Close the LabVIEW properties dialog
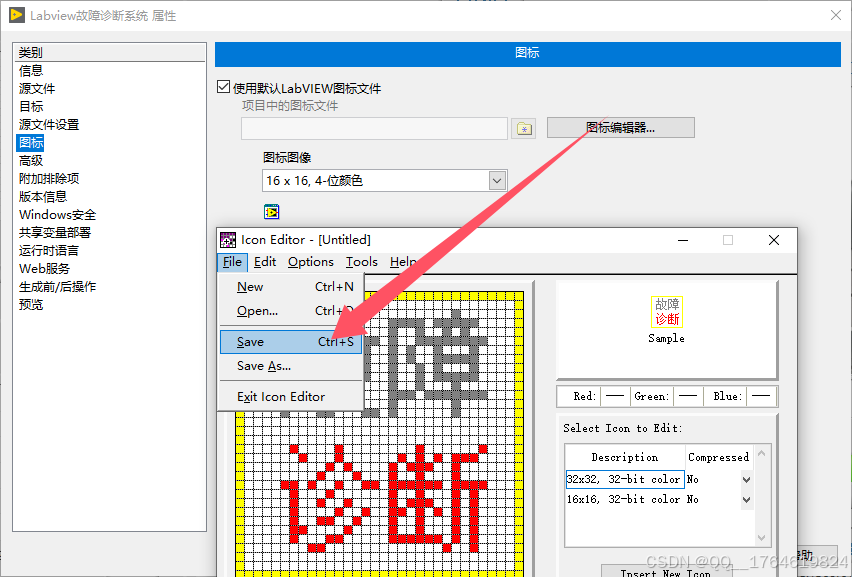This screenshot has width=852, height=577. click(x=836, y=15)
